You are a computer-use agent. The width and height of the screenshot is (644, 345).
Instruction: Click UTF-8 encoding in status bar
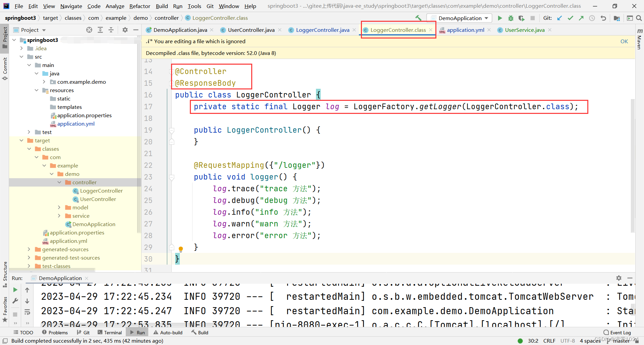568,341
